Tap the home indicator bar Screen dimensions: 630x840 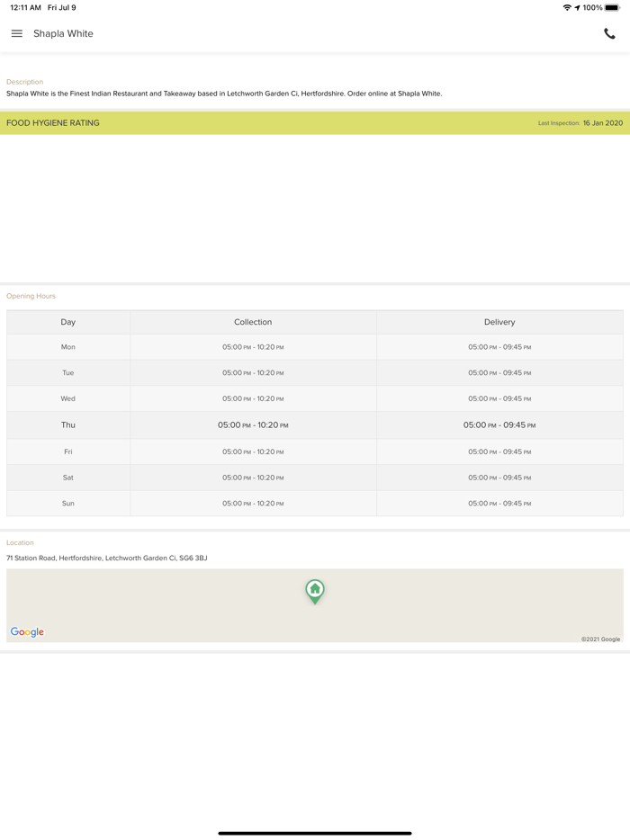315,833
